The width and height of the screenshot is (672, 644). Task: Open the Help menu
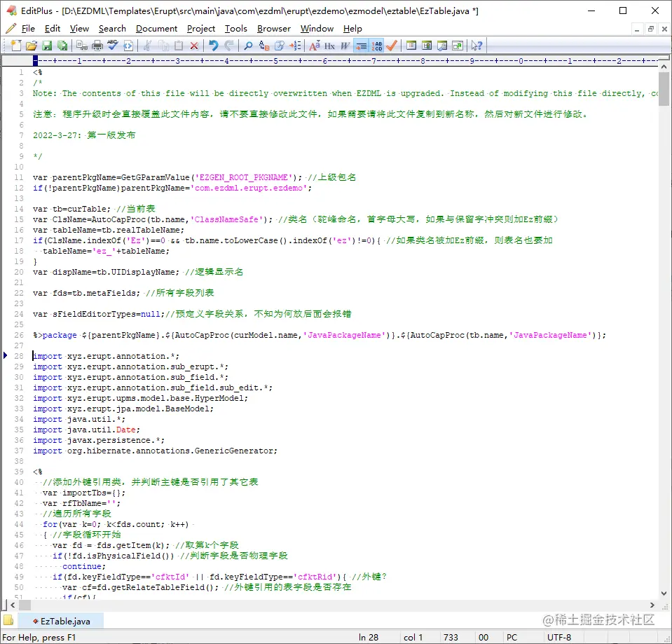352,29
